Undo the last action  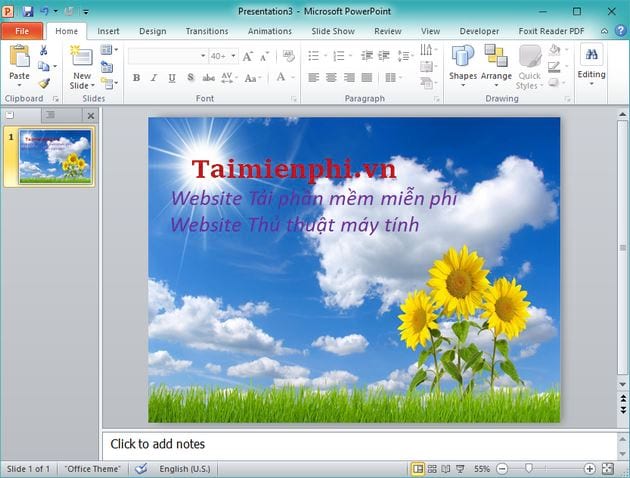click(x=44, y=11)
